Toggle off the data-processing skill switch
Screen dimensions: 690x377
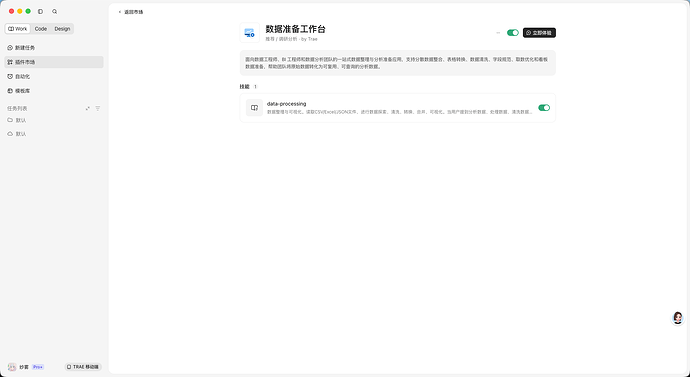(x=544, y=108)
